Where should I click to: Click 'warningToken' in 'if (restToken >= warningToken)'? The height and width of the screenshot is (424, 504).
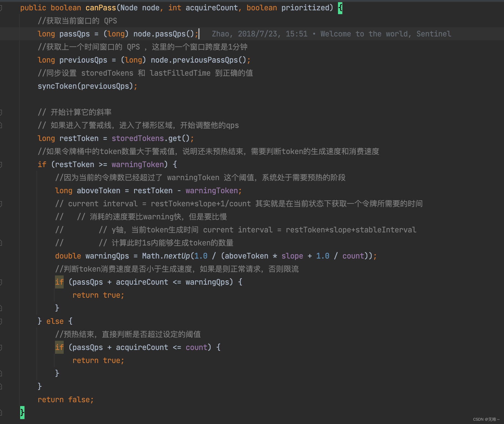(x=138, y=164)
